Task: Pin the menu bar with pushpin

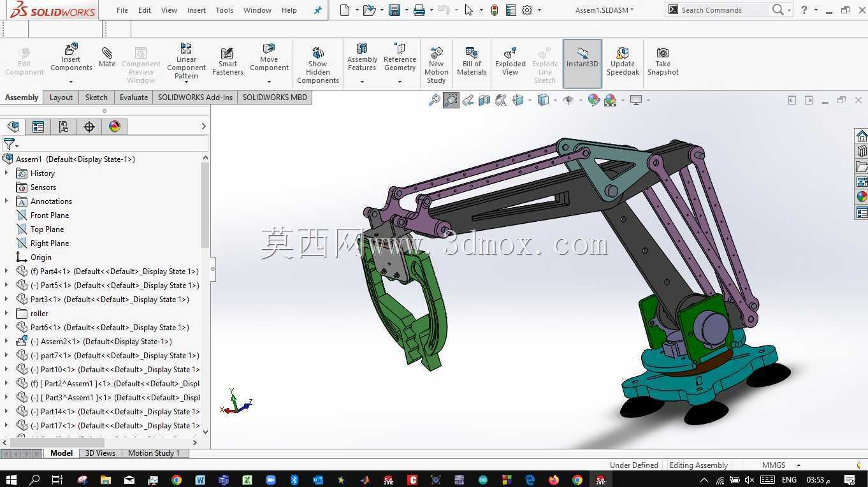Action: pyautogui.click(x=317, y=10)
